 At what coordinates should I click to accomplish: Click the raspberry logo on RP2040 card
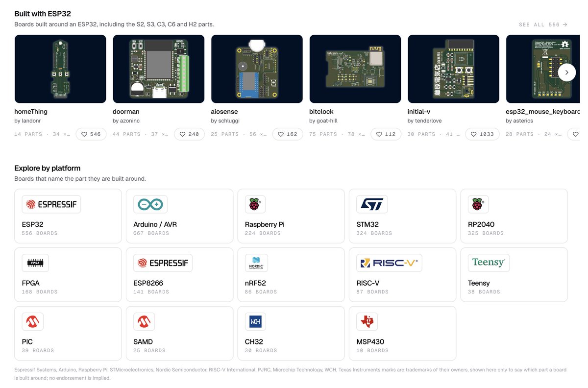click(478, 204)
